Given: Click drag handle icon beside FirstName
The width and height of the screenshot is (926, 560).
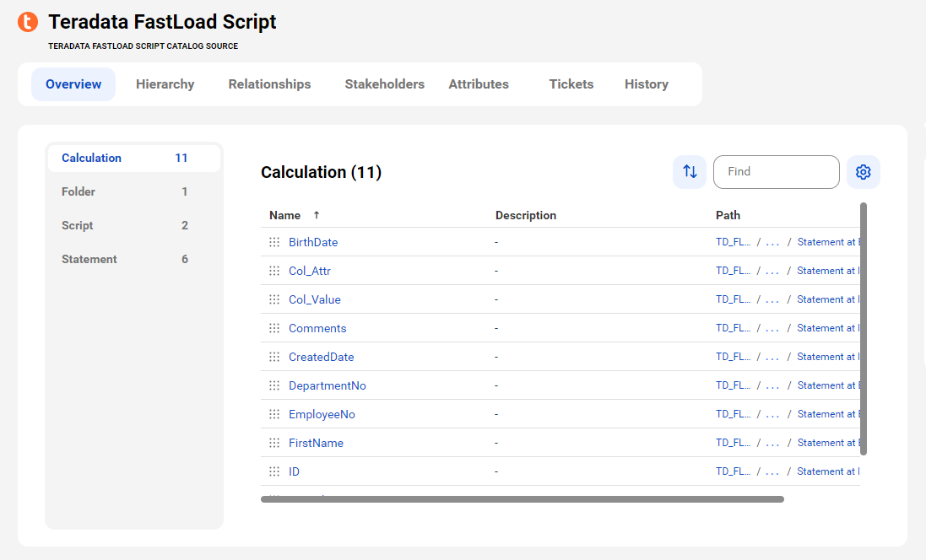Looking at the screenshot, I should point(274,443).
